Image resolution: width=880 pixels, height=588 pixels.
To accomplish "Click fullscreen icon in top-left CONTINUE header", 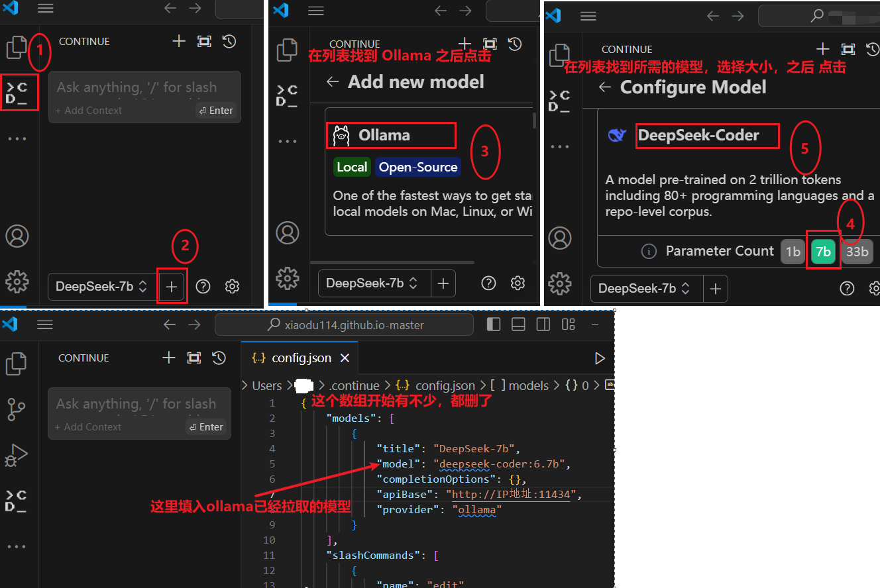I will (x=204, y=41).
